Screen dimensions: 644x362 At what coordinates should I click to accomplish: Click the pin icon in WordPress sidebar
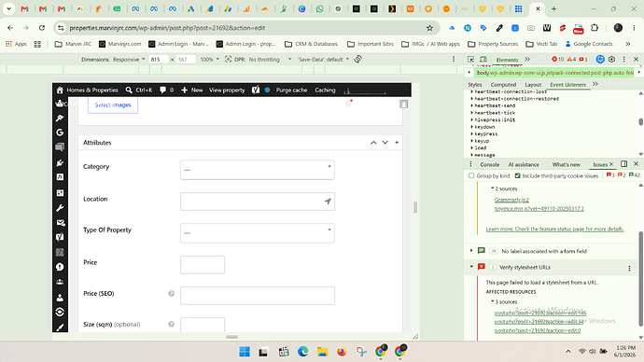coord(60,118)
